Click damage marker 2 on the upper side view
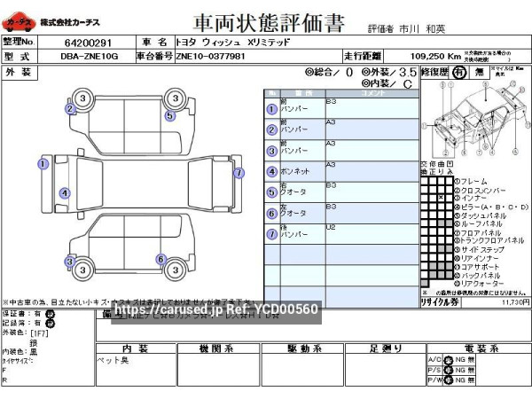Image resolution: width=532 pixels, height=399 pixels. (69, 109)
